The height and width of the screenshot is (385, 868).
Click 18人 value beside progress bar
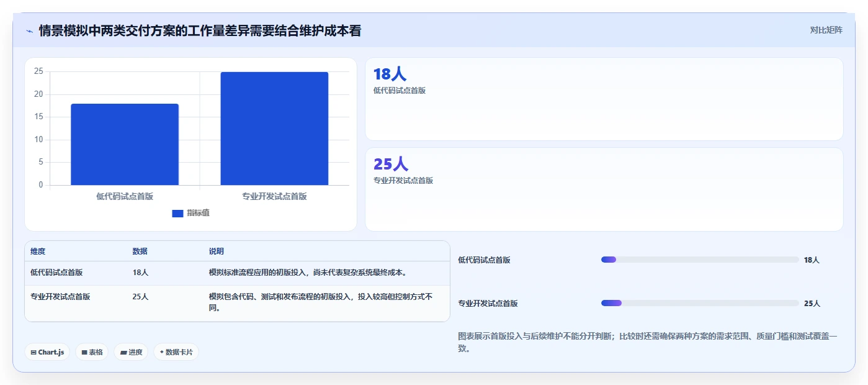click(812, 260)
